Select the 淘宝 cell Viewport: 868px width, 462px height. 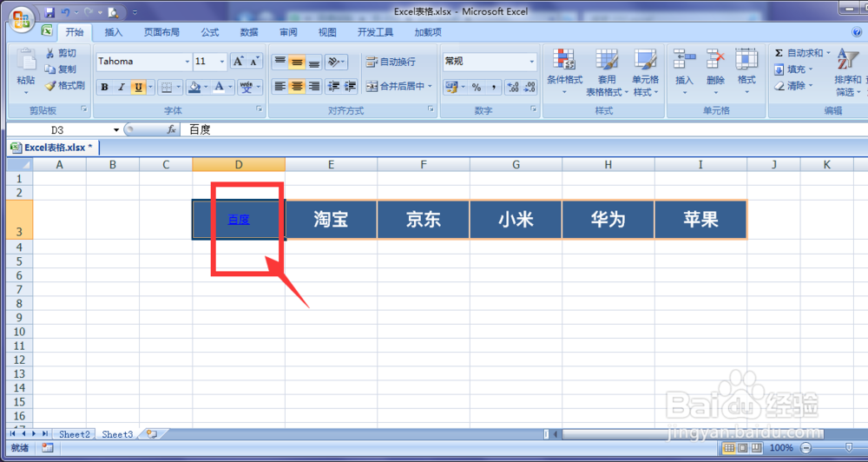331,220
